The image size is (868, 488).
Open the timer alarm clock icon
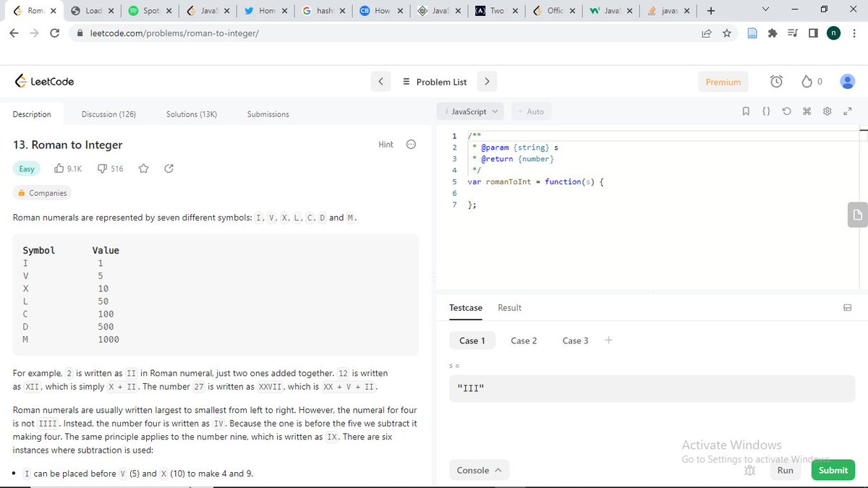coord(776,82)
